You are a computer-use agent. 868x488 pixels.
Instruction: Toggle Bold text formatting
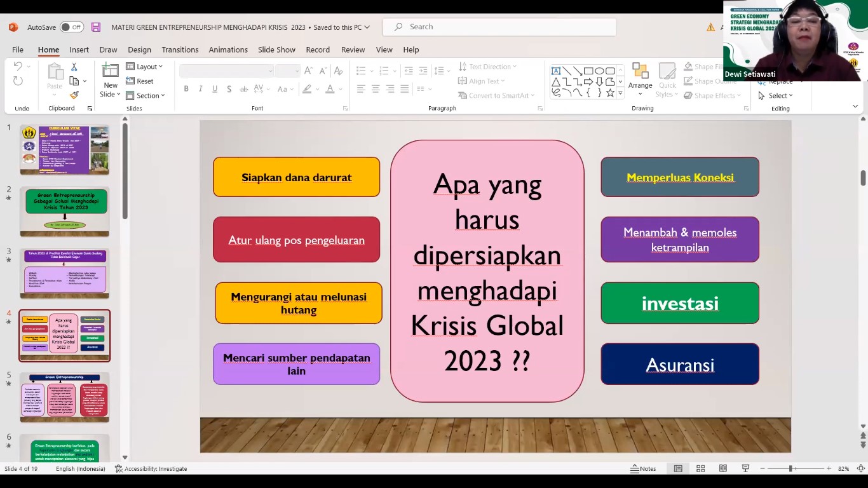[186, 89]
